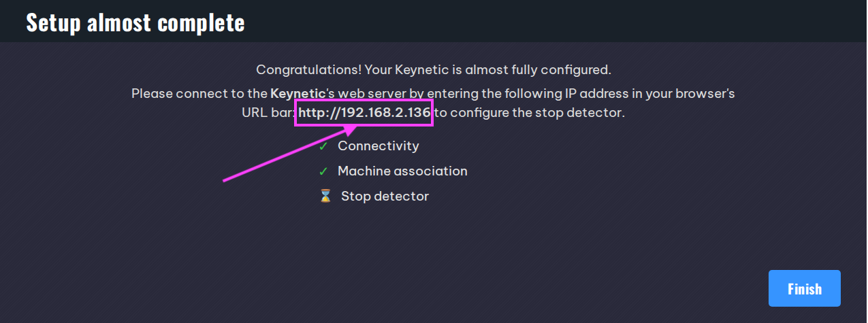Click the green checkmark beside Machine association
868x323 pixels.
point(323,171)
